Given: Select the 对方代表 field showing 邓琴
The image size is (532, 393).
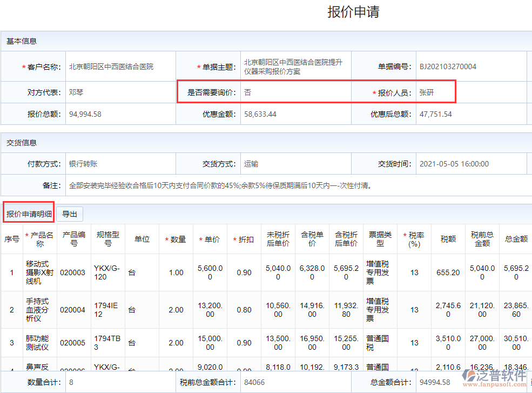Looking at the screenshot, I should pyautogui.click(x=120, y=92).
